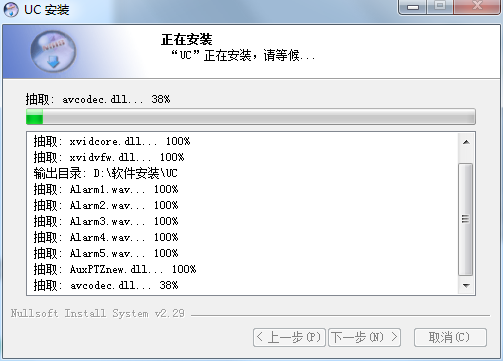
Task: Click the green installation progress bar
Action: pos(251,117)
